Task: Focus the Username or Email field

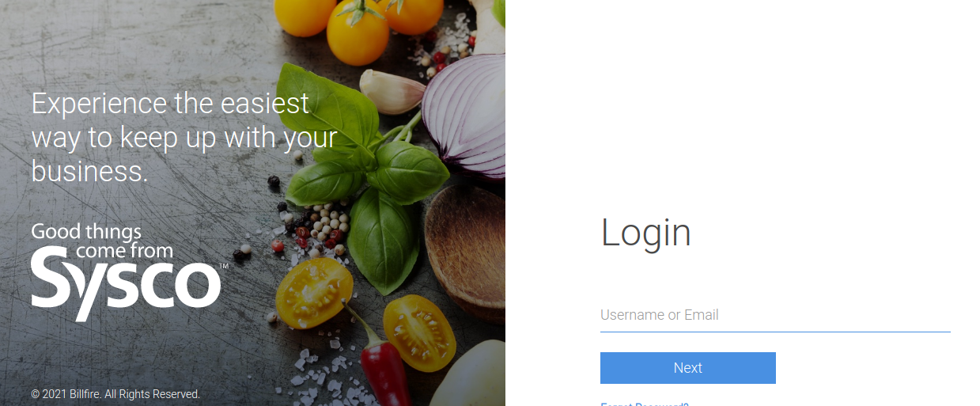Action: click(x=775, y=315)
